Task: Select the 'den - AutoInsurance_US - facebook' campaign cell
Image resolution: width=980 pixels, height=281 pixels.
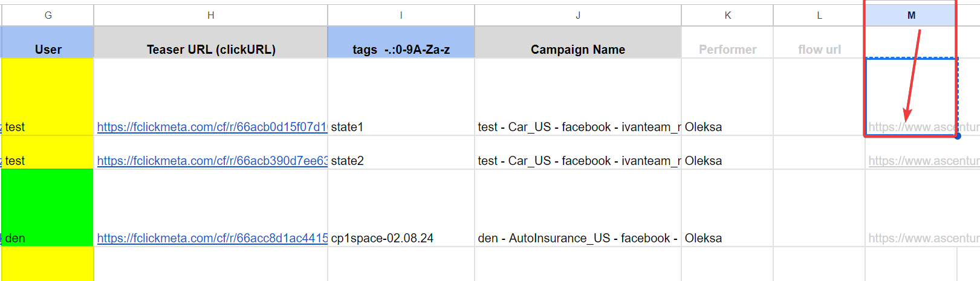Action: click(578, 208)
